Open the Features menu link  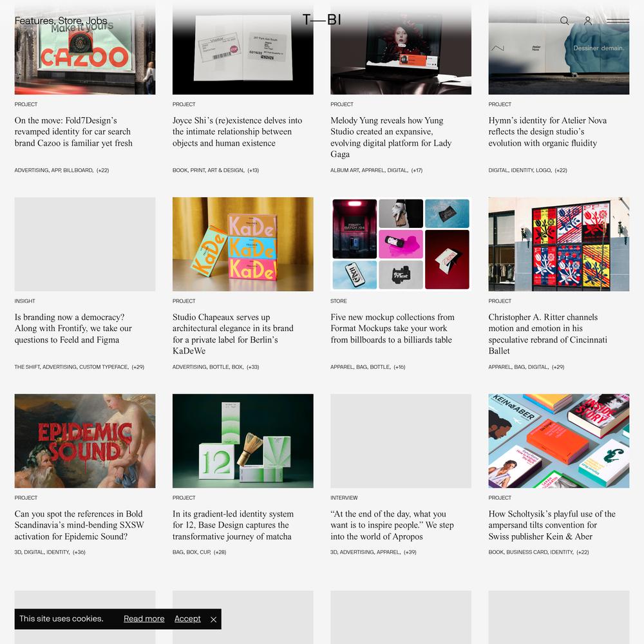[35, 21]
